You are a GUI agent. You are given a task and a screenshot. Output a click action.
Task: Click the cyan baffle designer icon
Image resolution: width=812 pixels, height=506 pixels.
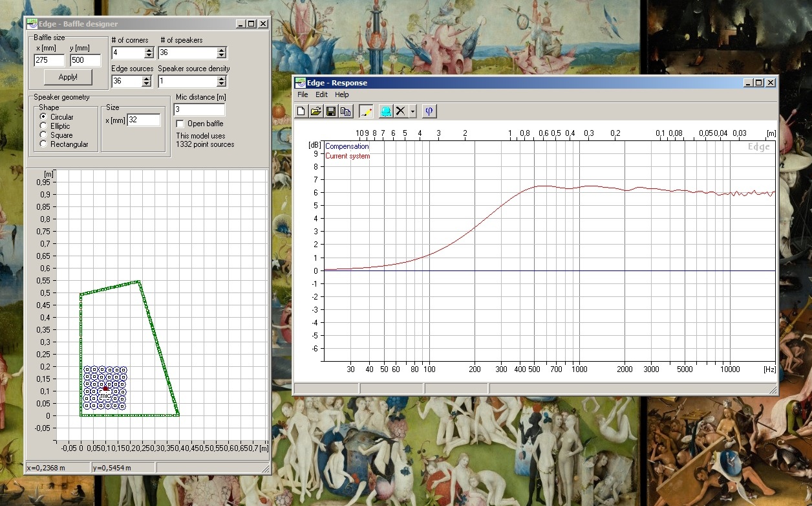pyautogui.click(x=385, y=111)
